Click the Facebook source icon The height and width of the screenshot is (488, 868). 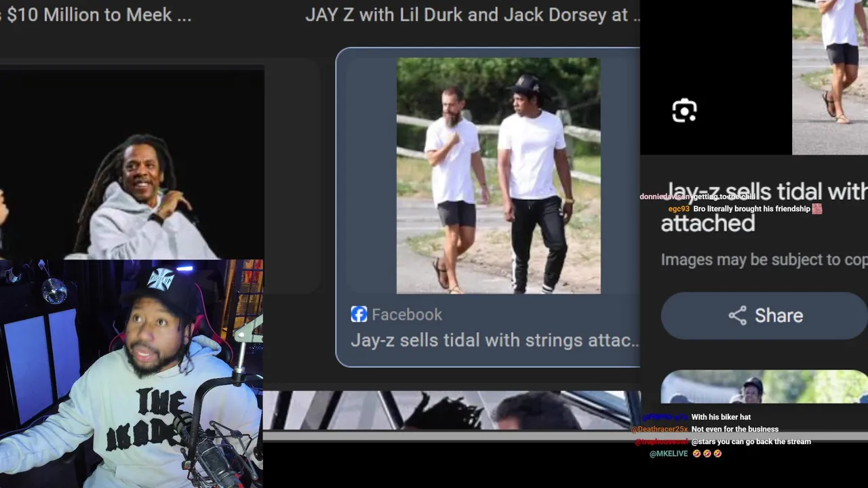[359, 314]
